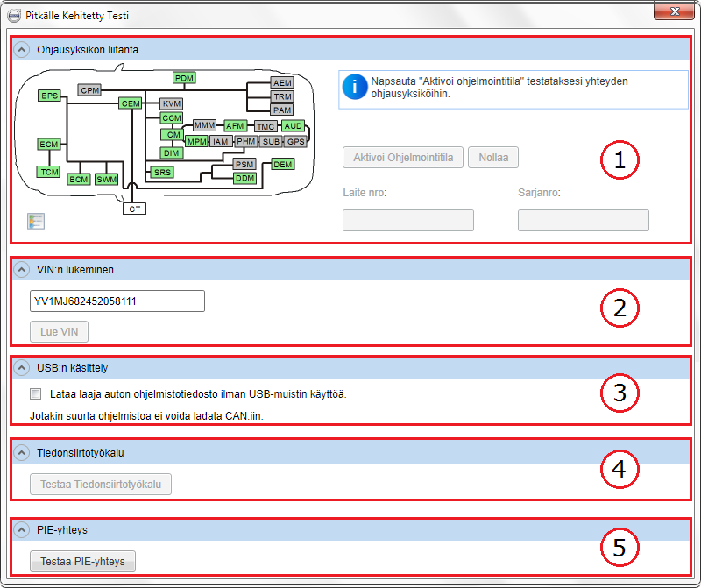The height and width of the screenshot is (588, 701).
Task: Click the blue information icon
Action: pos(355,87)
